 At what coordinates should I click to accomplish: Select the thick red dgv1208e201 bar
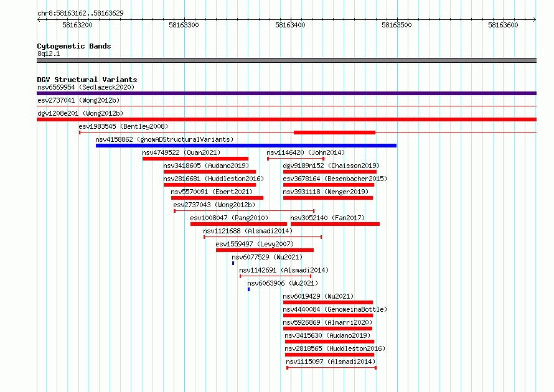(286, 119)
